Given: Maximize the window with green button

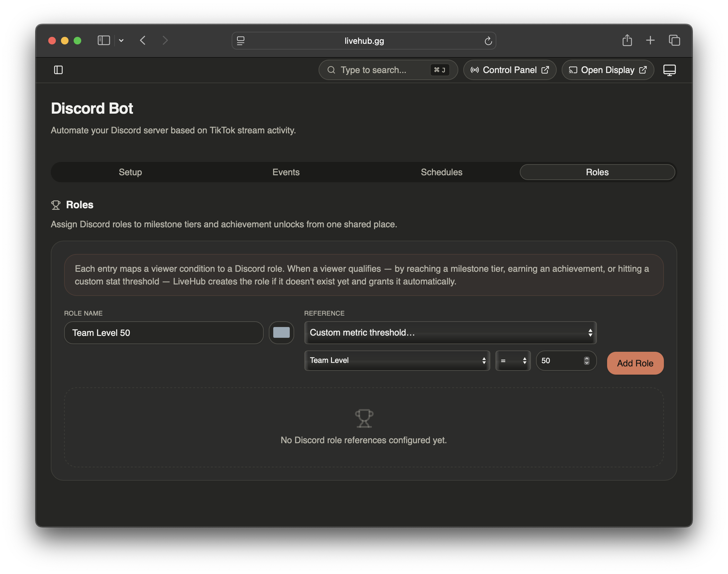Looking at the screenshot, I should (78, 41).
